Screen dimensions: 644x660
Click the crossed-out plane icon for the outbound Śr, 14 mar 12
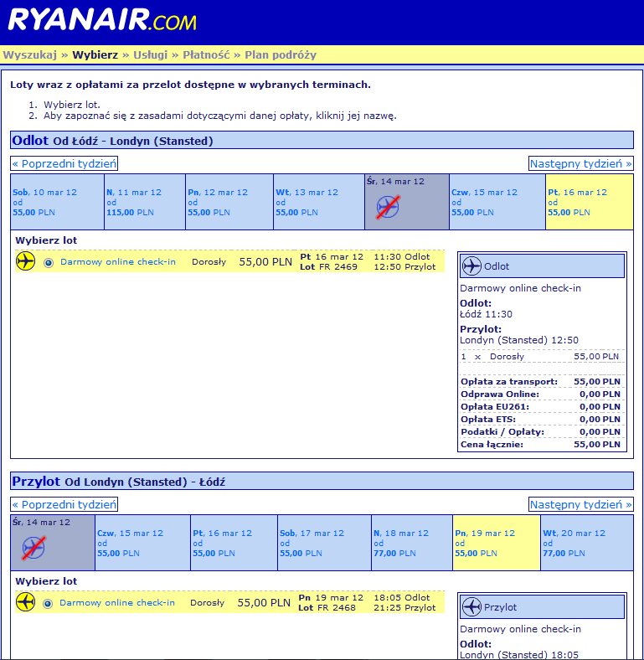tap(388, 207)
